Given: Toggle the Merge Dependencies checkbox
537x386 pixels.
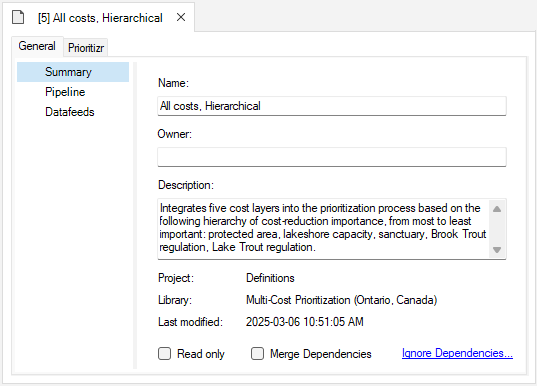Looking at the screenshot, I should [x=258, y=353].
